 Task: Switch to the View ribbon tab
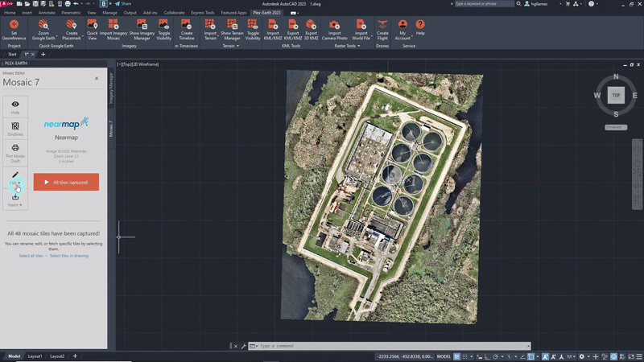(x=91, y=13)
